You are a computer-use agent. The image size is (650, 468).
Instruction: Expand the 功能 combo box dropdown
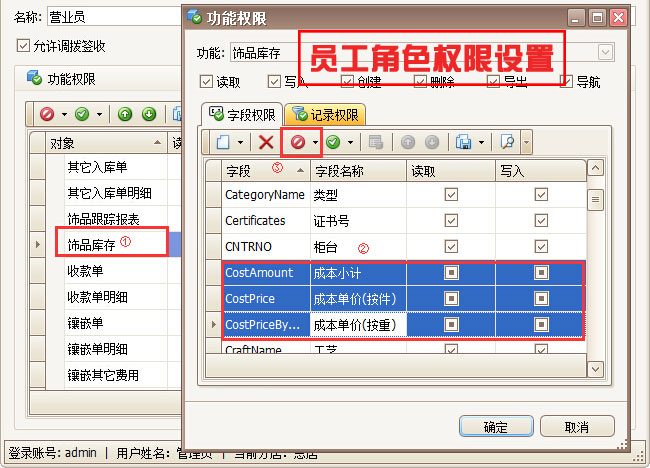(x=605, y=52)
